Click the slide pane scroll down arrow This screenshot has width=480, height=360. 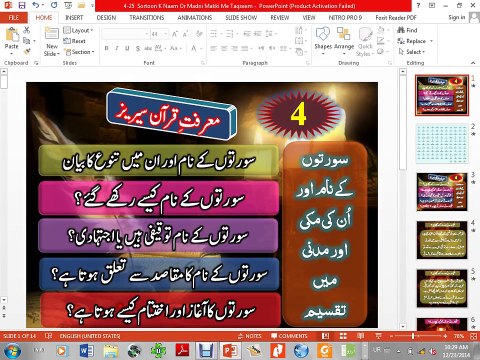tap(403, 326)
